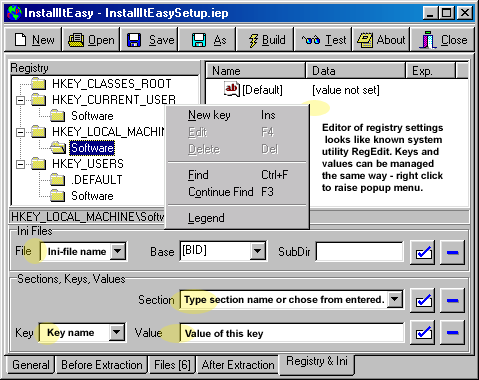
Task: Click the .DEFAULT folder icon
Action: coord(58,180)
